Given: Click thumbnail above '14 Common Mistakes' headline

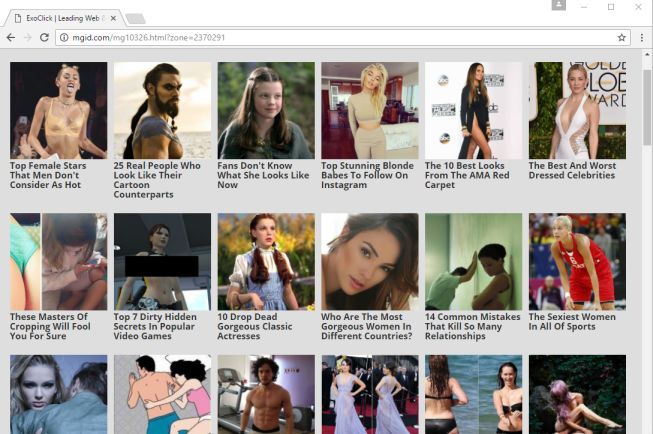Looking at the screenshot, I should coord(473,262).
